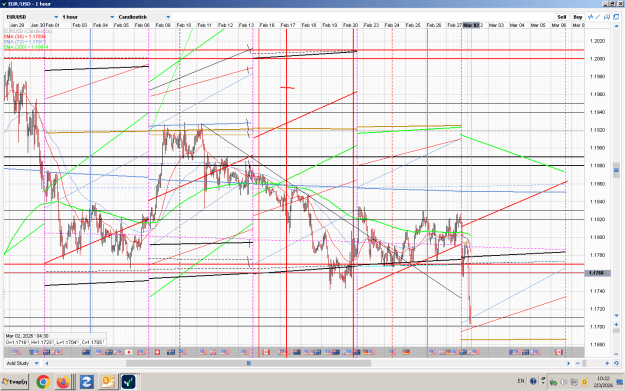Click the Switzerland flag economic event marker
625x391 pixels.
point(157,352)
